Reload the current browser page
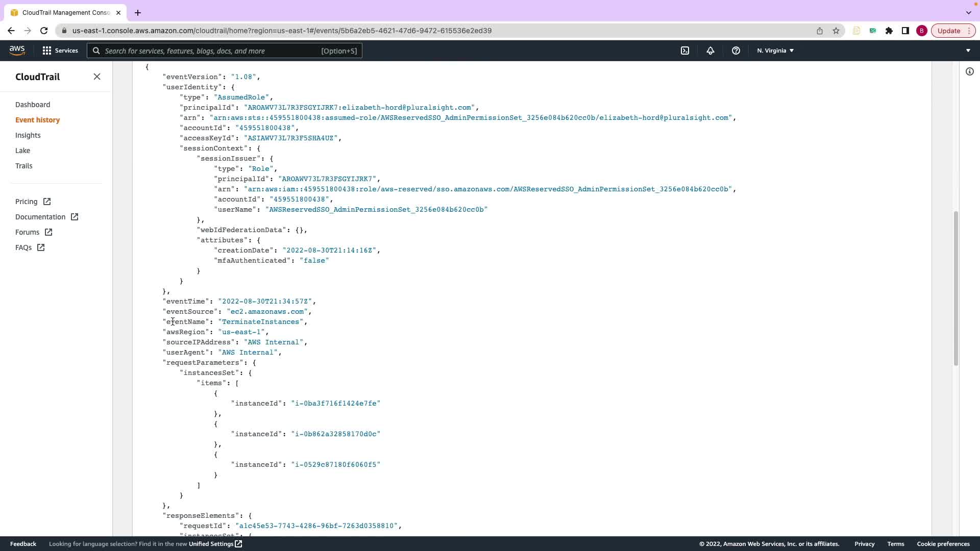The height and width of the screenshot is (551, 980). (x=44, y=31)
